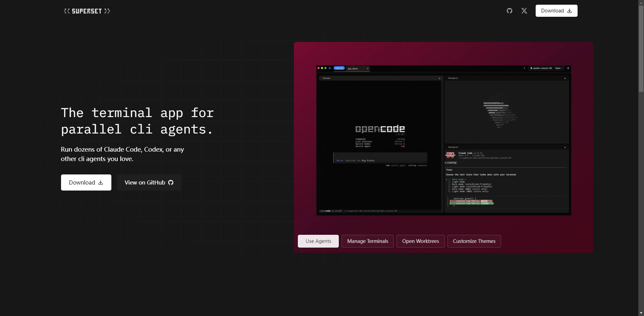Open the GitHub icon link in header
The image size is (644, 316).
[509, 11]
